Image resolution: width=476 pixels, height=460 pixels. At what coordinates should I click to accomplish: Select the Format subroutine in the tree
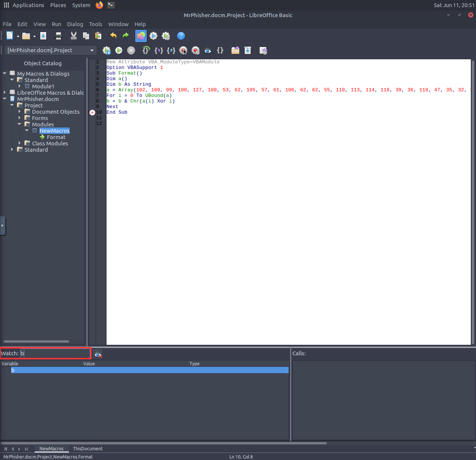coord(56,137)
